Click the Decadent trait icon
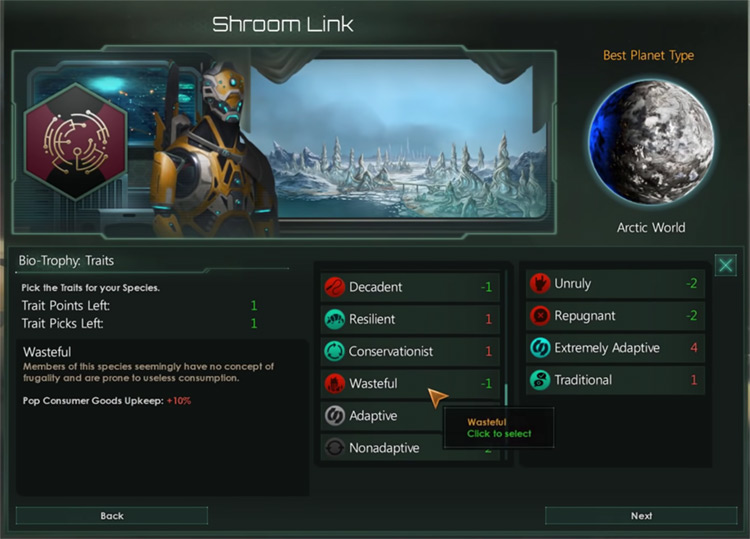 tap(334, 287)
